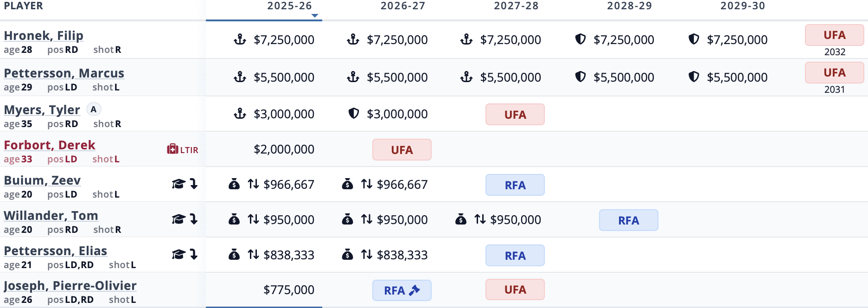
Task: Click Hronek's UFA 2032 badge
Action: (x=834, y=35)
